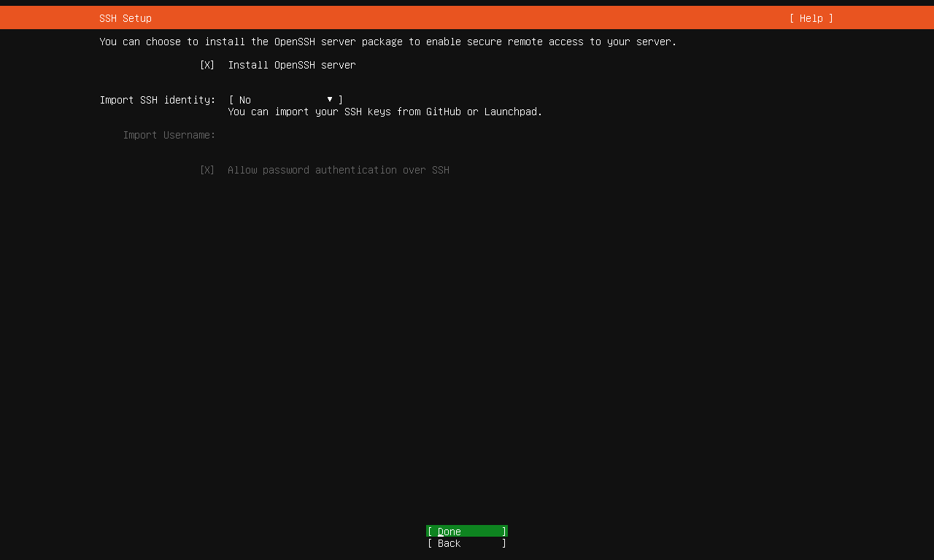Click the "Install OpenSSH server" label
Screen dimensions: 934x560
pyautogui.click(x=292, y=65)
